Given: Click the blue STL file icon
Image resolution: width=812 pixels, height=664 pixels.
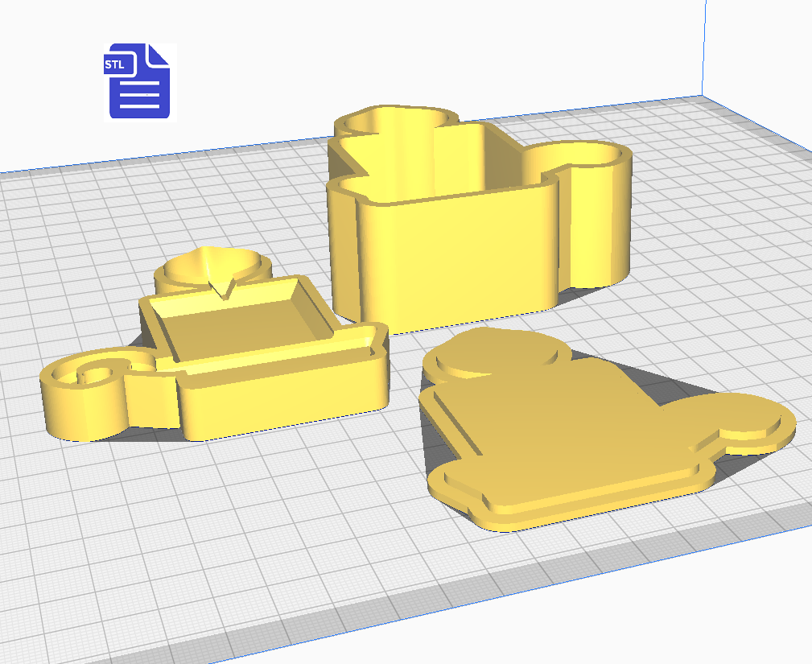Looking at the screenshot, I should pyautogui.click(x=139, y=81).
